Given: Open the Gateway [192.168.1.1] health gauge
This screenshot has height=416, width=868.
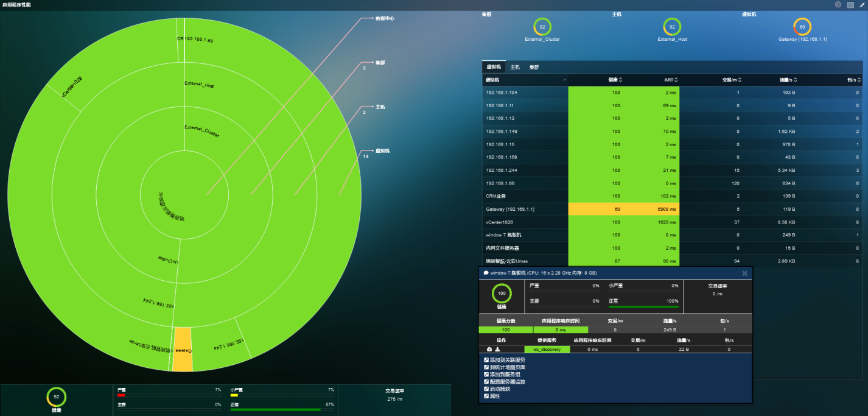Looking at the screenshot, I should click(x=802, y=27).
